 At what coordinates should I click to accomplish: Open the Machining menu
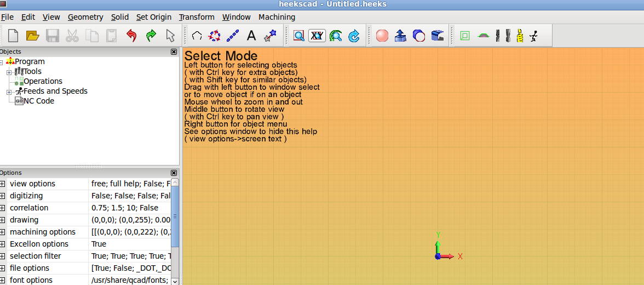[277, 17]
